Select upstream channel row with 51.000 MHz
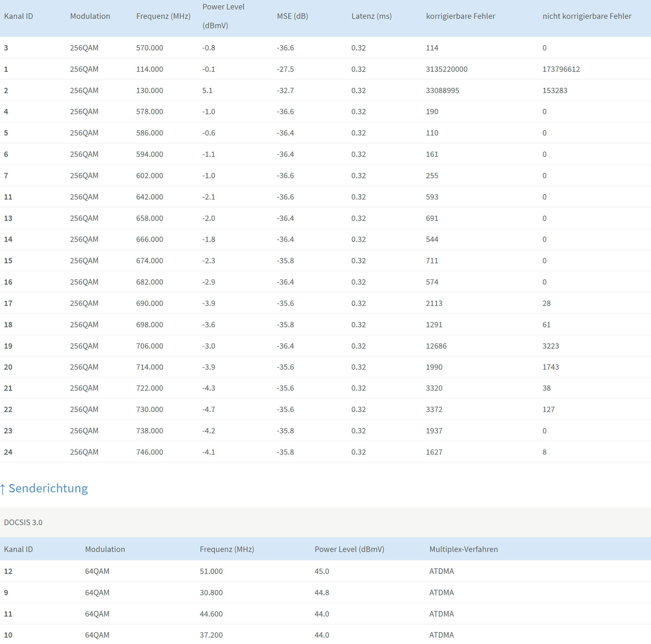The width and height of the screenshot is (651, 644). pos(211,571)
